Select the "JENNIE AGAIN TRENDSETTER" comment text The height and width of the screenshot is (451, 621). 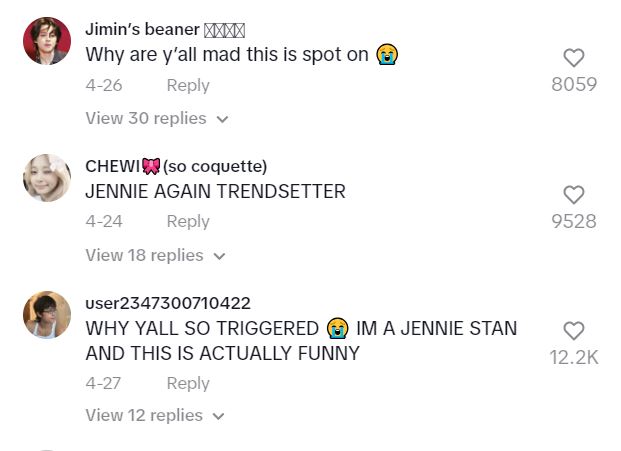(215, 192)
